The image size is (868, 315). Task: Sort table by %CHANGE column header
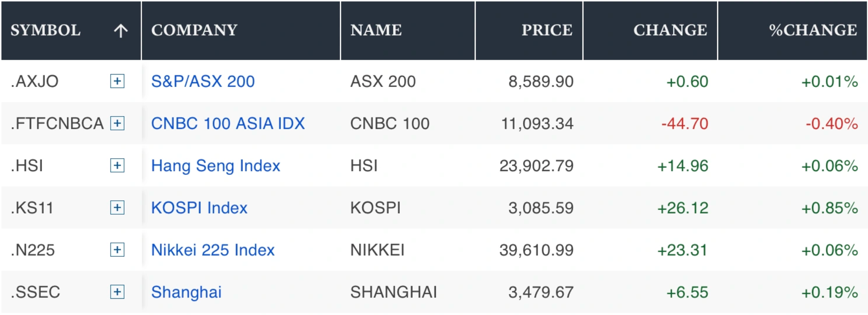tap(812, 30)
